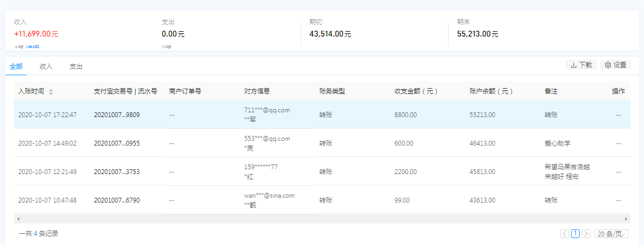Click the 159******77 counterparty entry
Screen dimensions: 644x245
[x=261, y=167]
